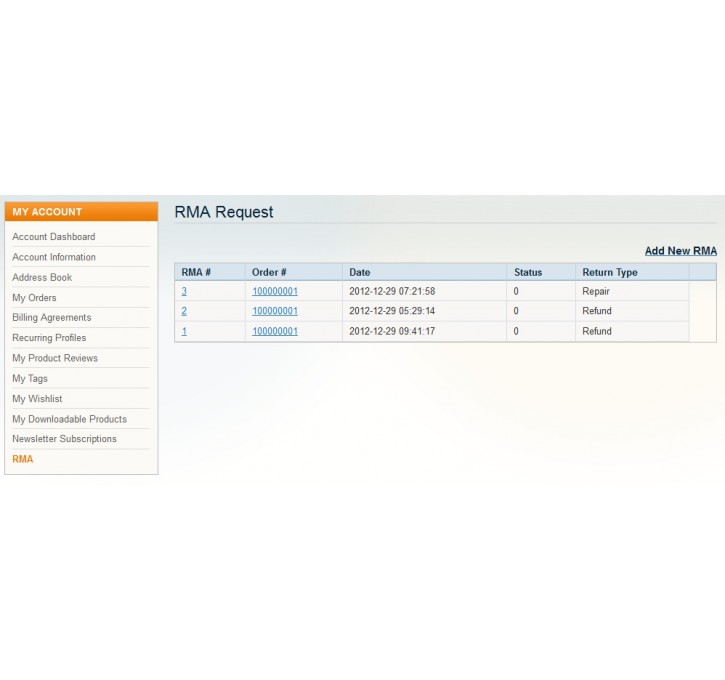Go to Account Information page
This screenshot has height=680, width=725.
tap(54, 257)
